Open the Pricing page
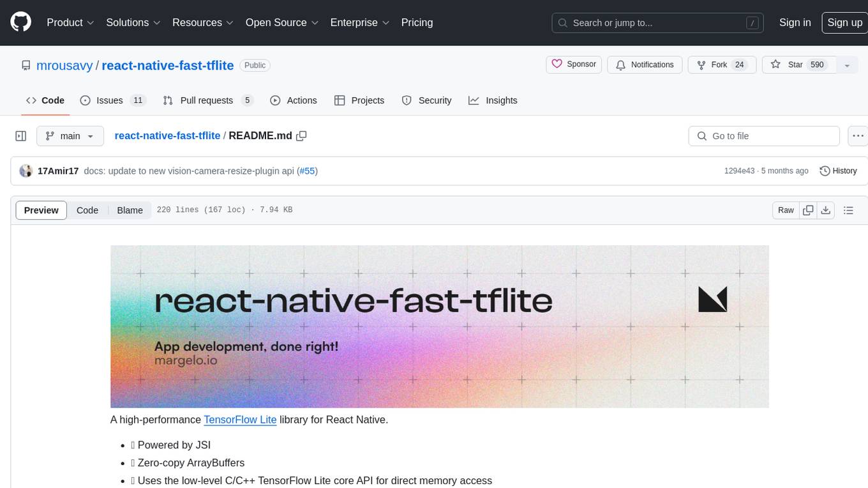This screenshot has width=868, height=488. [x=417, y=22]
